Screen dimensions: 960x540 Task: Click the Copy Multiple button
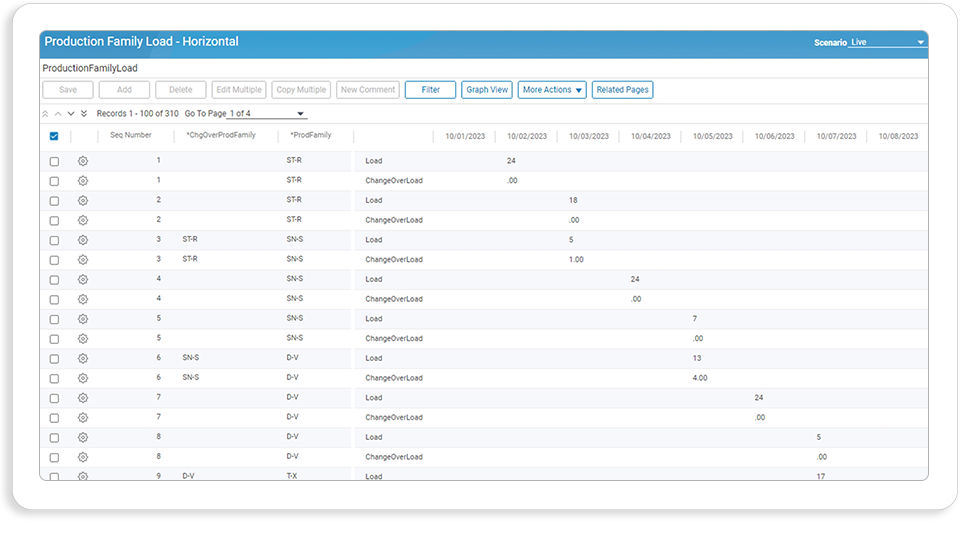coord(301,90)
